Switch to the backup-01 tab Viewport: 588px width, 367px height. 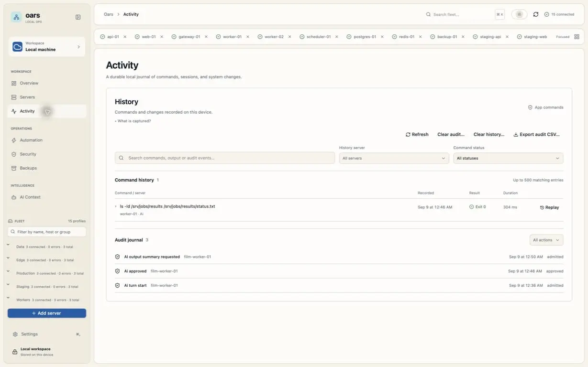tap(444, 37)
